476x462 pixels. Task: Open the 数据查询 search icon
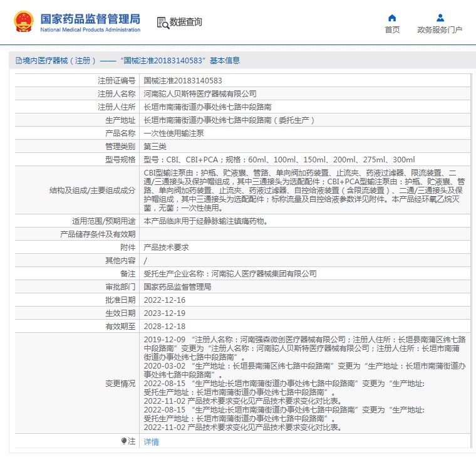click(x=163, y=23)
